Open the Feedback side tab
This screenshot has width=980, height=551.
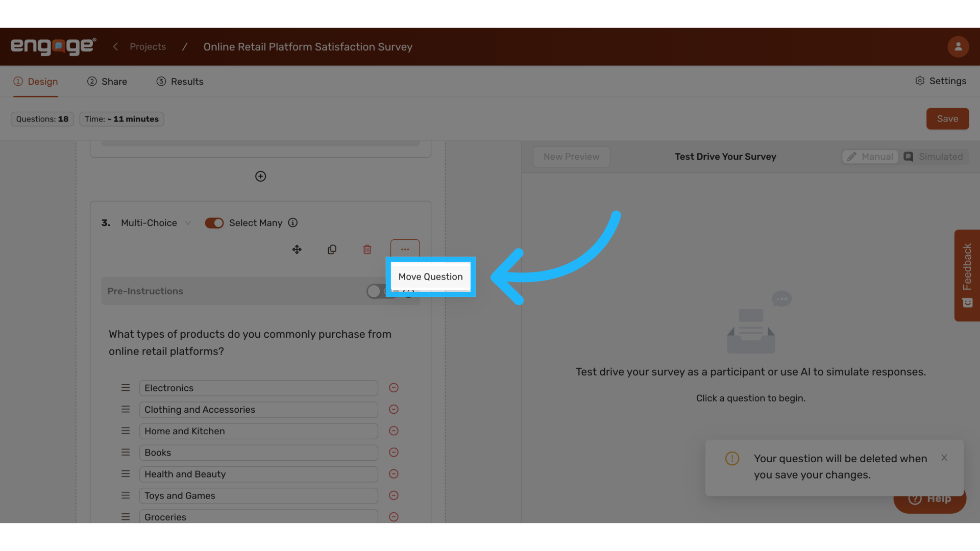967,275
